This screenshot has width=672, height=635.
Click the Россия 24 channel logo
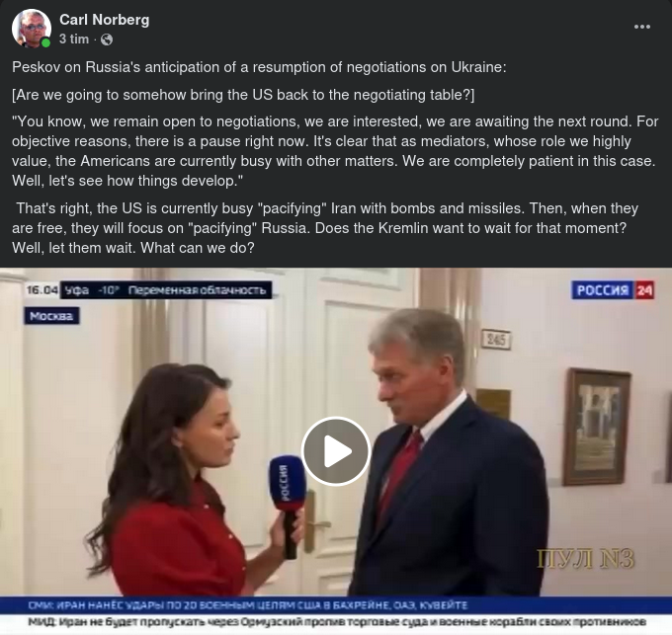613,290
